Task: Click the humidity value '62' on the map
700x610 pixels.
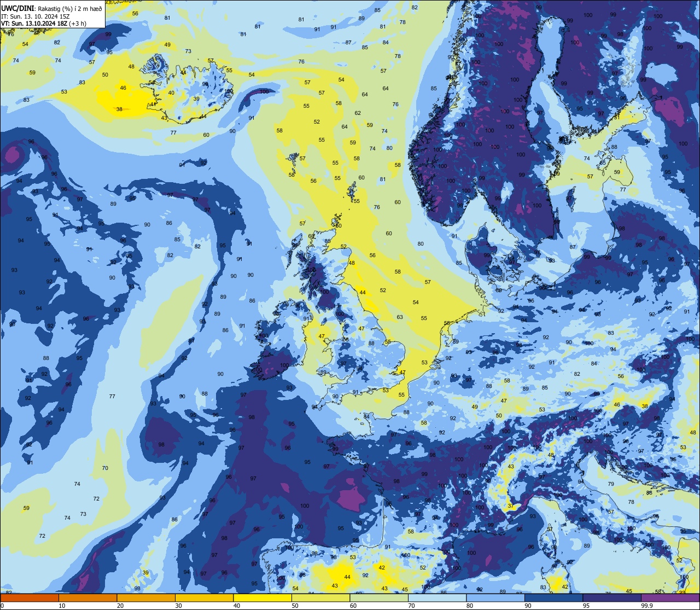Action: [358, 113]
